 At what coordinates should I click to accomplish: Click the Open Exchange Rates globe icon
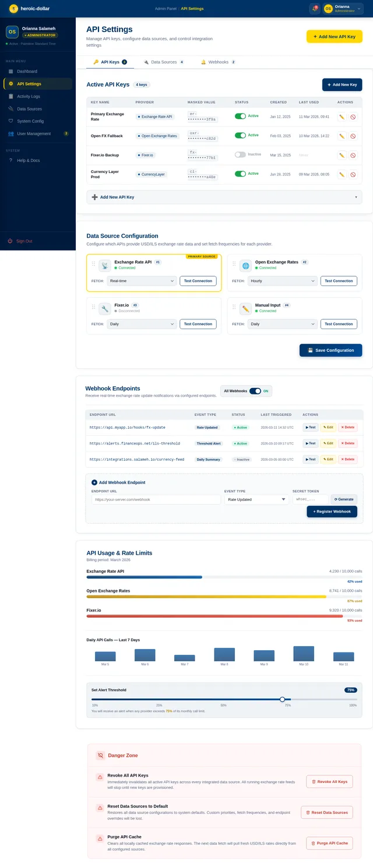(245, 266)
